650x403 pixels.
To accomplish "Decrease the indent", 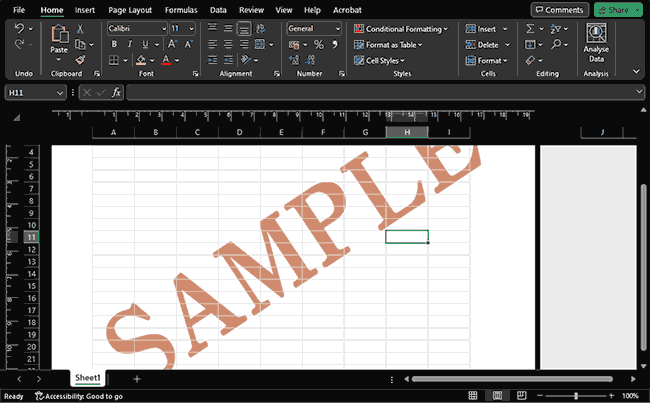I will 212,60.
